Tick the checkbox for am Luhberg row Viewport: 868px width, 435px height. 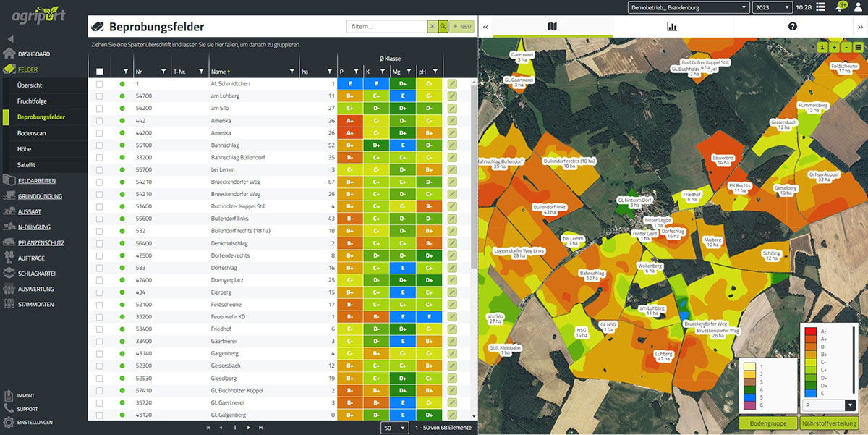[100, 96]
